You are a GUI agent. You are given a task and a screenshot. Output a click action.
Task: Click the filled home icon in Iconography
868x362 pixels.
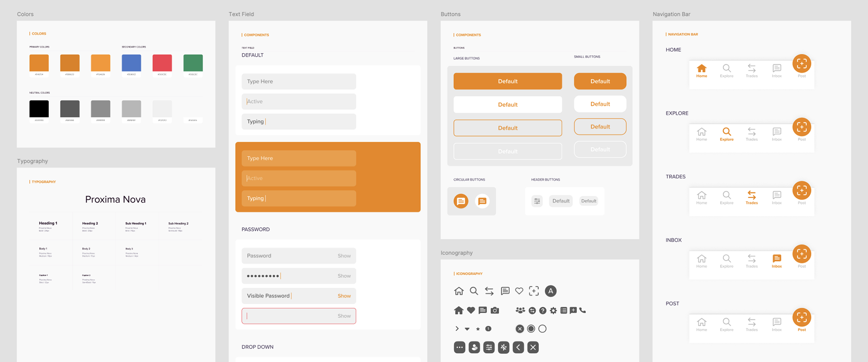[459, 310]
